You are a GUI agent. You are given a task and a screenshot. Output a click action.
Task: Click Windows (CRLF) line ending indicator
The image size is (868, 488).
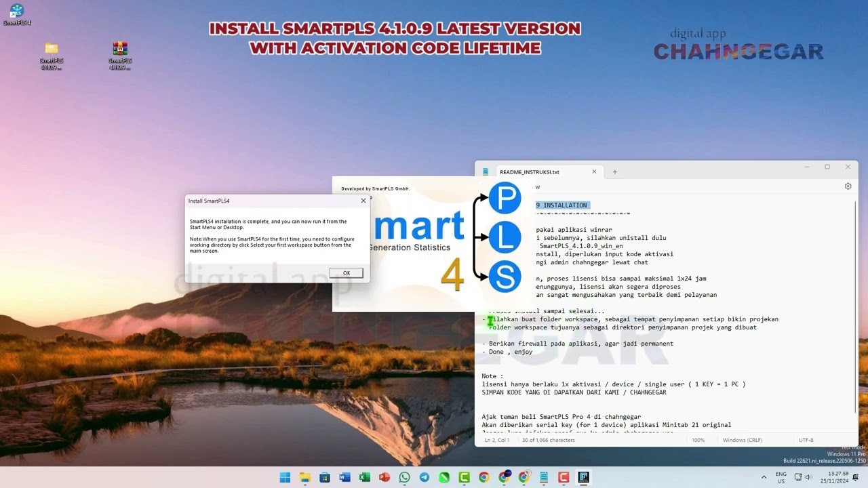743,440
